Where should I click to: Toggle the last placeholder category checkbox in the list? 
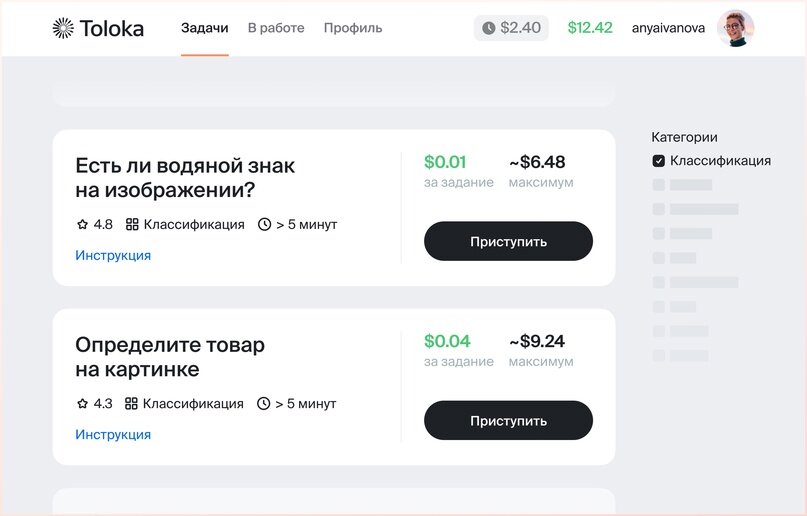click(658, 355)
